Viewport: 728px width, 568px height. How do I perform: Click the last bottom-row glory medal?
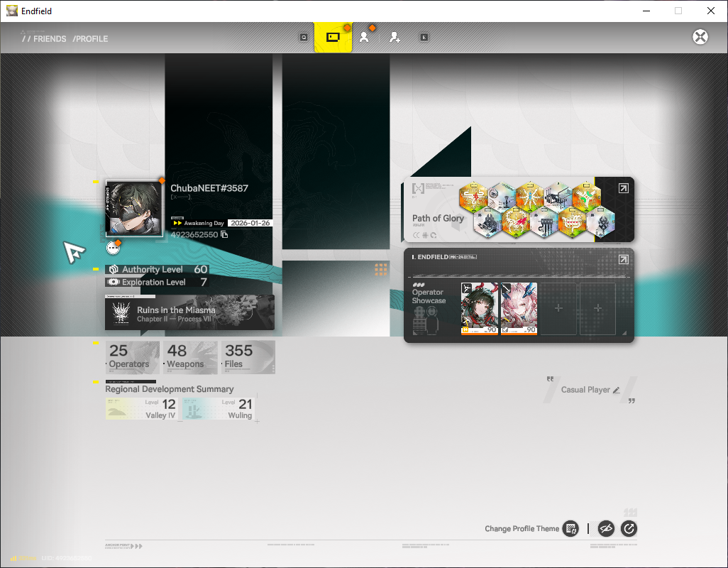coord(600,222)
